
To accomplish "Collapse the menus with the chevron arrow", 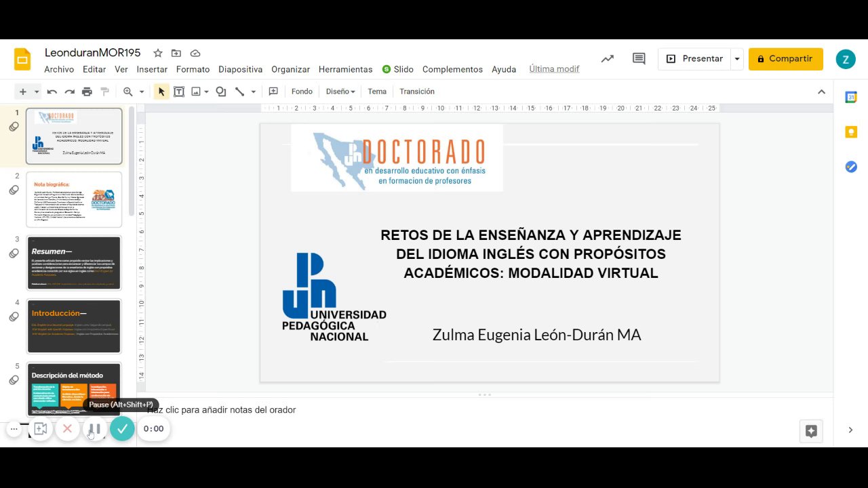I will coord(821,91).
